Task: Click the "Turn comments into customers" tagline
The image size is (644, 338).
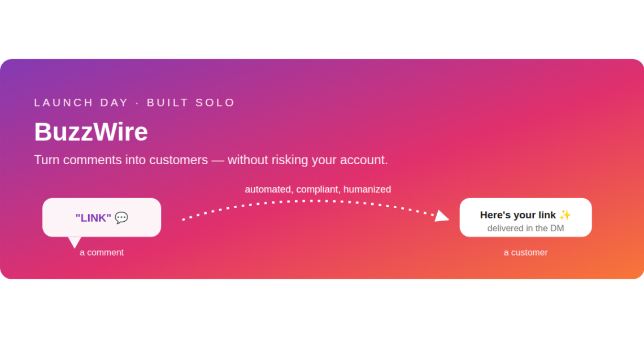Action: [211, 160]
